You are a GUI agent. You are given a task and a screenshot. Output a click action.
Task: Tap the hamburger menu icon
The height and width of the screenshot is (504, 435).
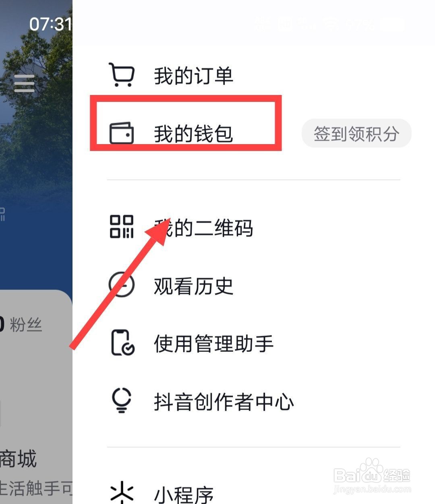point(24,84)
